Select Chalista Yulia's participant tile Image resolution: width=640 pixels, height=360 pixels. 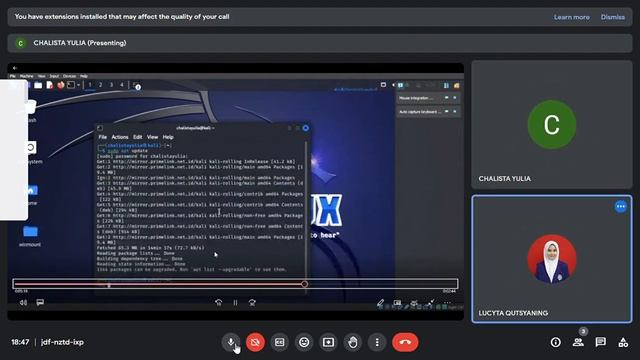(x=552, y=124)
